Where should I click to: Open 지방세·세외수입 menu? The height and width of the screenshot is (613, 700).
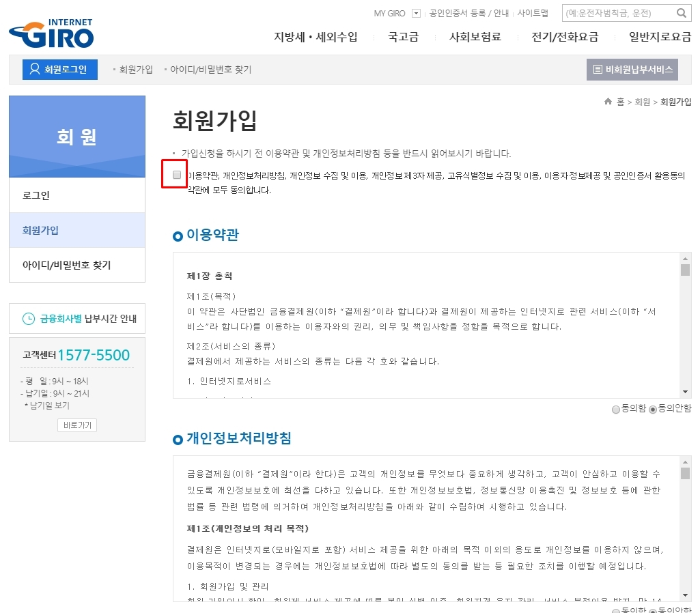point(316,37)
